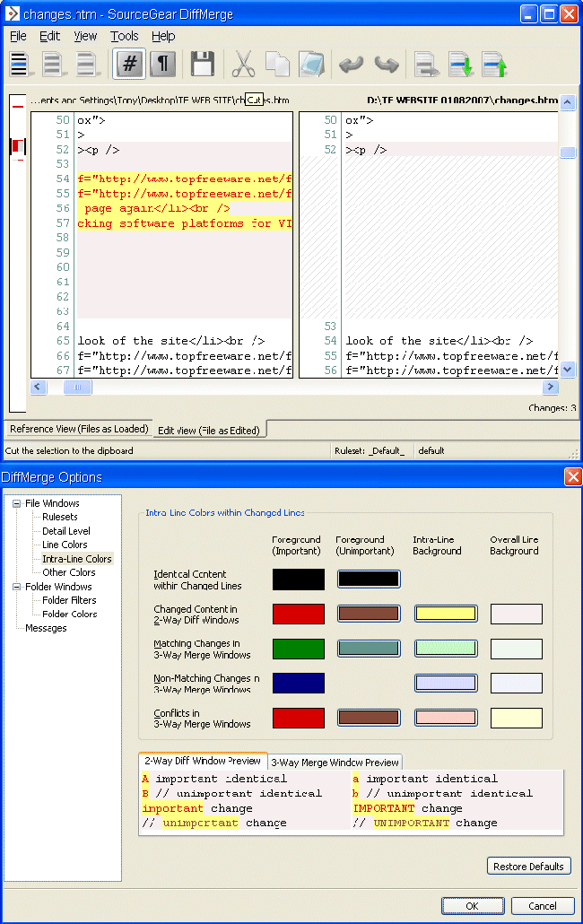Open the Tools menu

tap(125, 36)
